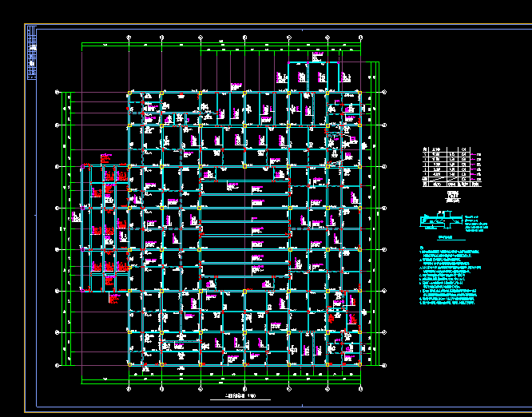The image size is (532, 417).
Task: Select yellow column at plan's top-left corner
Action: pyautogui.click(x=129, y=93)
